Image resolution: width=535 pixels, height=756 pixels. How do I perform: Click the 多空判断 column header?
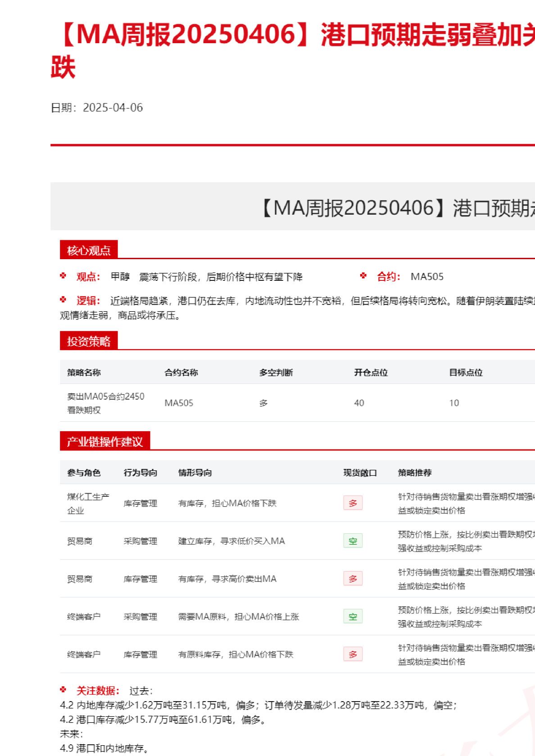click(x=276, y=373)
